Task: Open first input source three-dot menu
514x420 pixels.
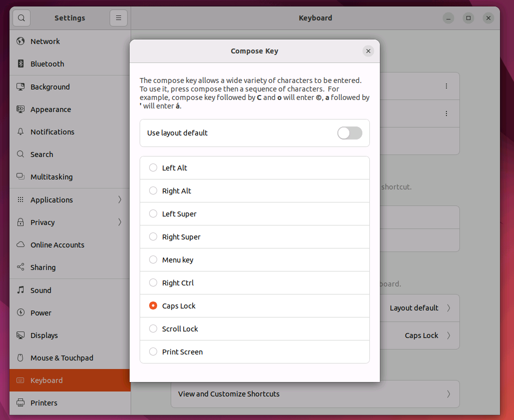Action: point(446,86)
